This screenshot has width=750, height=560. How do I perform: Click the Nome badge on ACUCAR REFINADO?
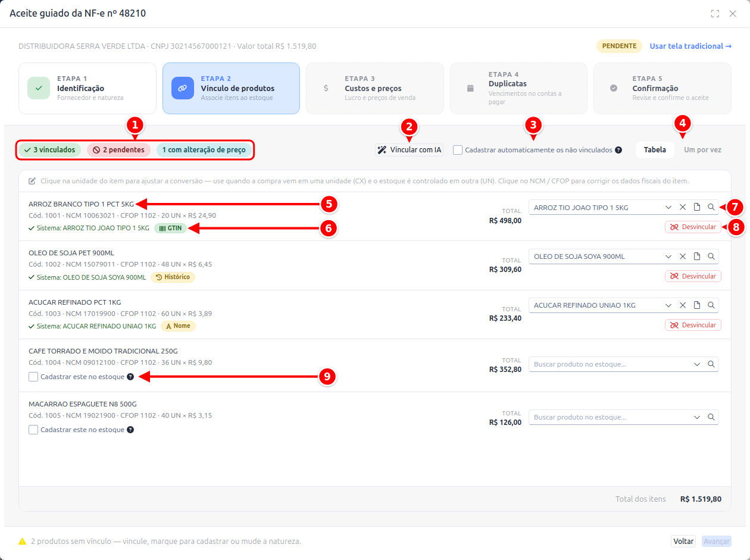click(x=178, y=326)
